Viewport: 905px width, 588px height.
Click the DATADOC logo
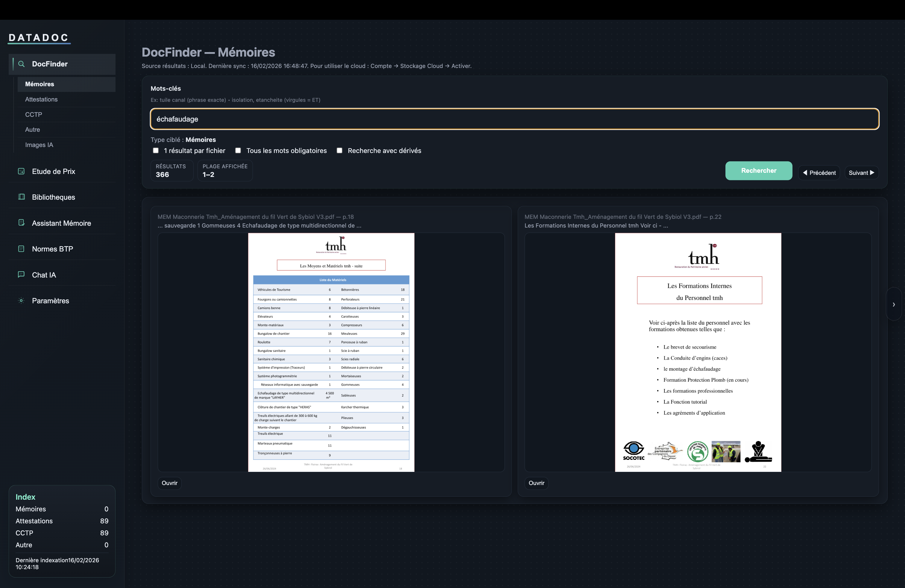tap(39, 37)
